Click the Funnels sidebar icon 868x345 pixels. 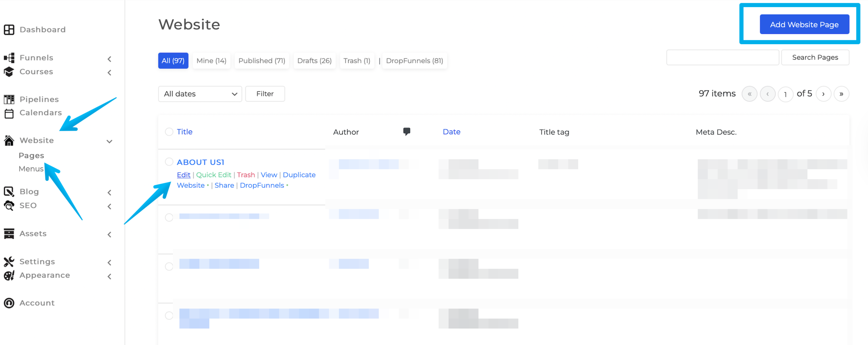[9, 58]
